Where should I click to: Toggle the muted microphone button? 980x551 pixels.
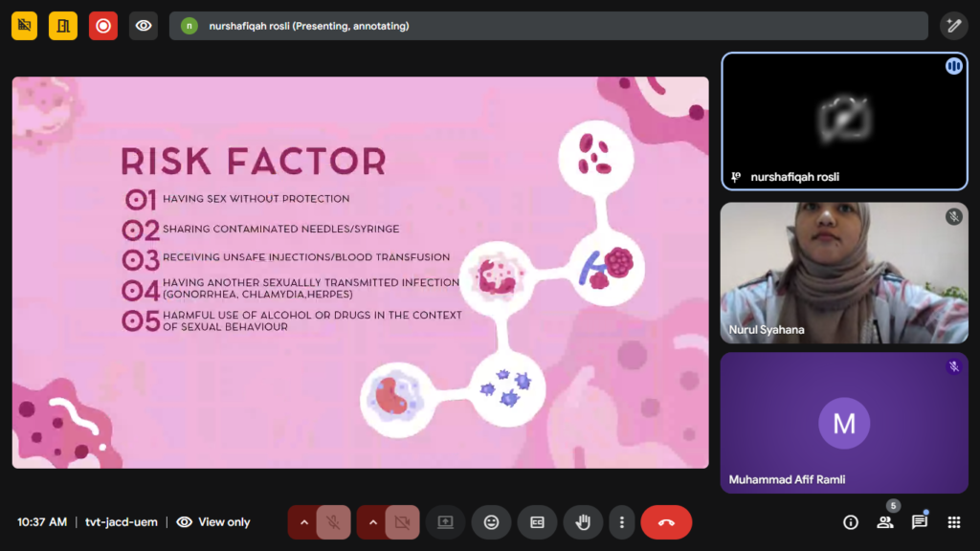point(333,522)
